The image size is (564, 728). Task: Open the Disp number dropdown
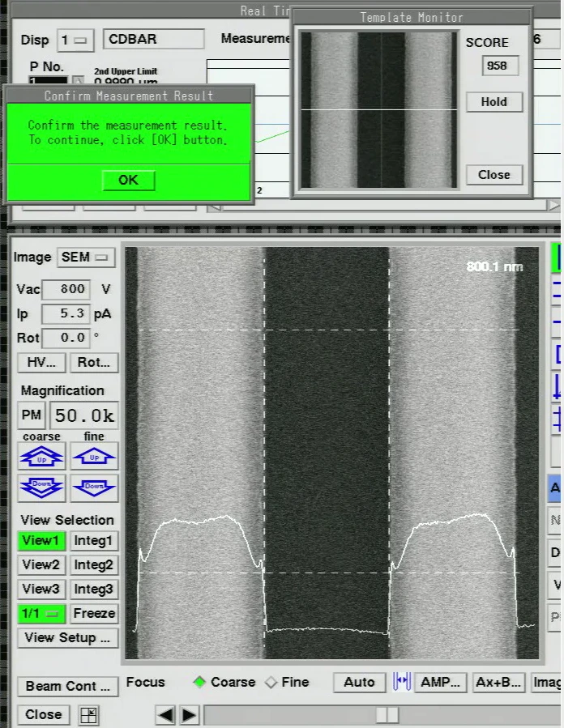click(x=75, y=40)
